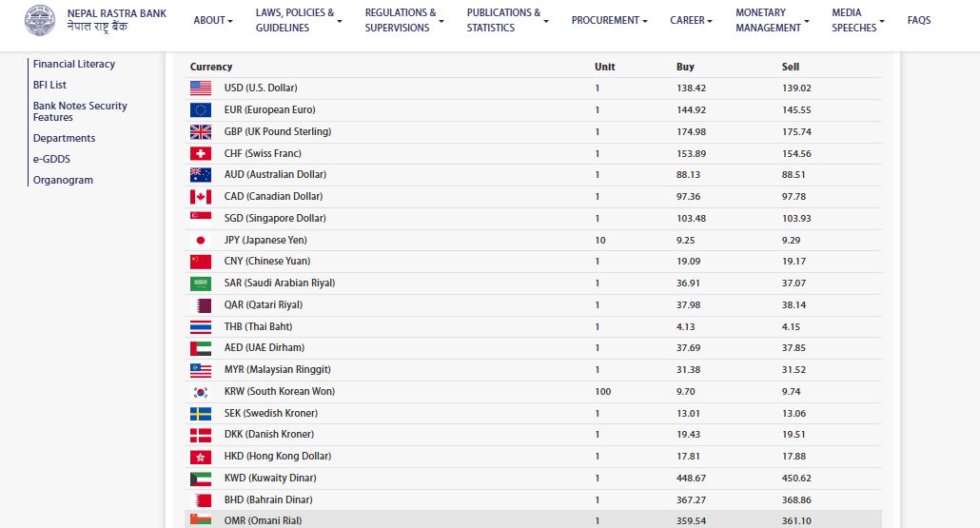
Task: Click the Swiss flag icon in CHF row
Action: pyautogui.click(x=201, y=153)
